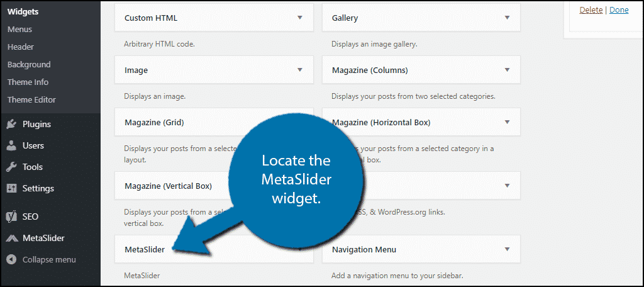
Task: Open the Header submenu item
Action: coord(21,47)
